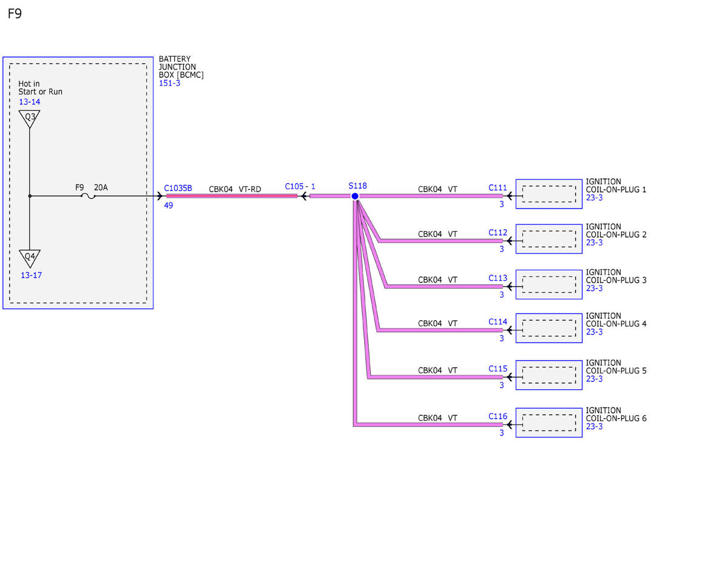Click the F9 20A fuse symbol
The width and height of the screenshot is (728, 562).
point(89,196)
